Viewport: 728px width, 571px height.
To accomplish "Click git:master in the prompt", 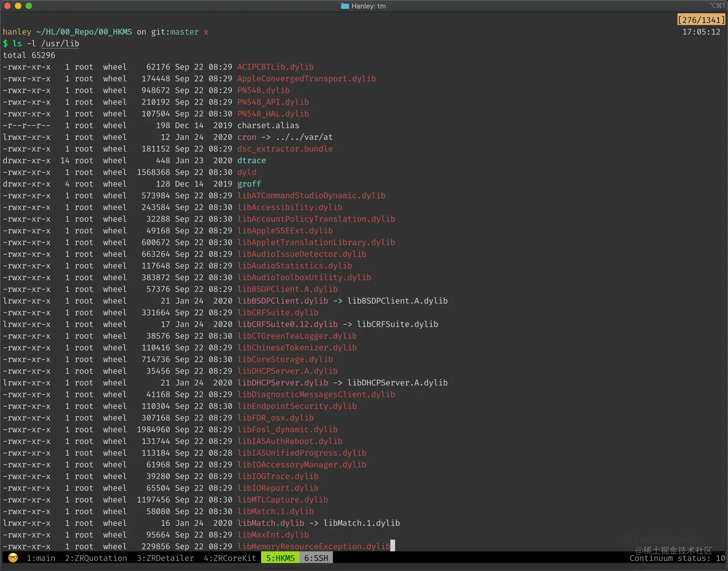I will pos(175,32).
